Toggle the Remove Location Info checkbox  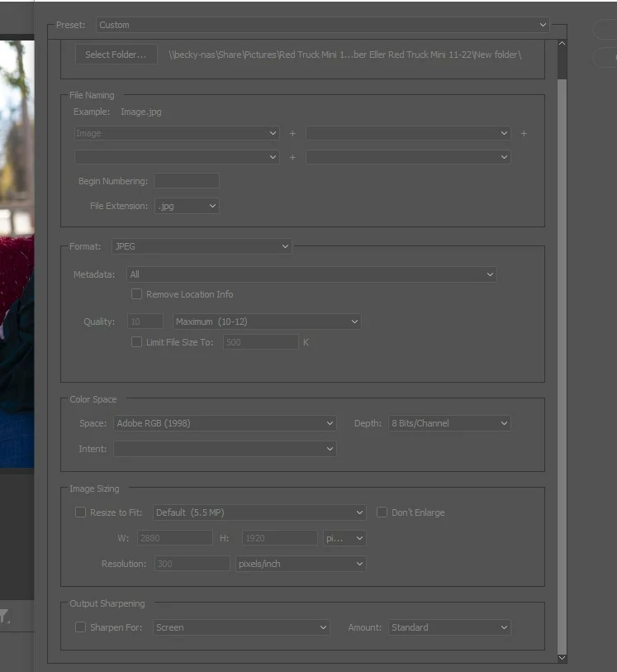136,294
